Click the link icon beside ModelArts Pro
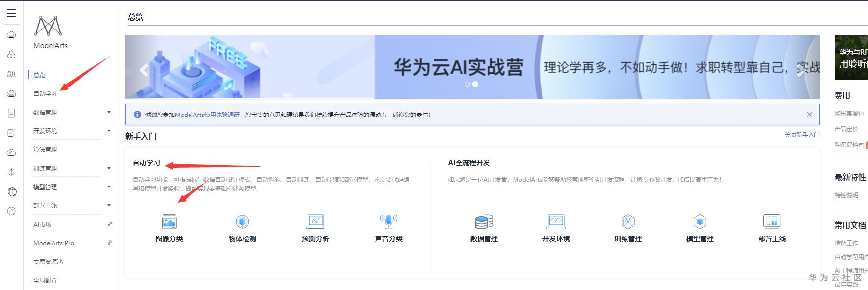868x290 pixels. point(110,243)
